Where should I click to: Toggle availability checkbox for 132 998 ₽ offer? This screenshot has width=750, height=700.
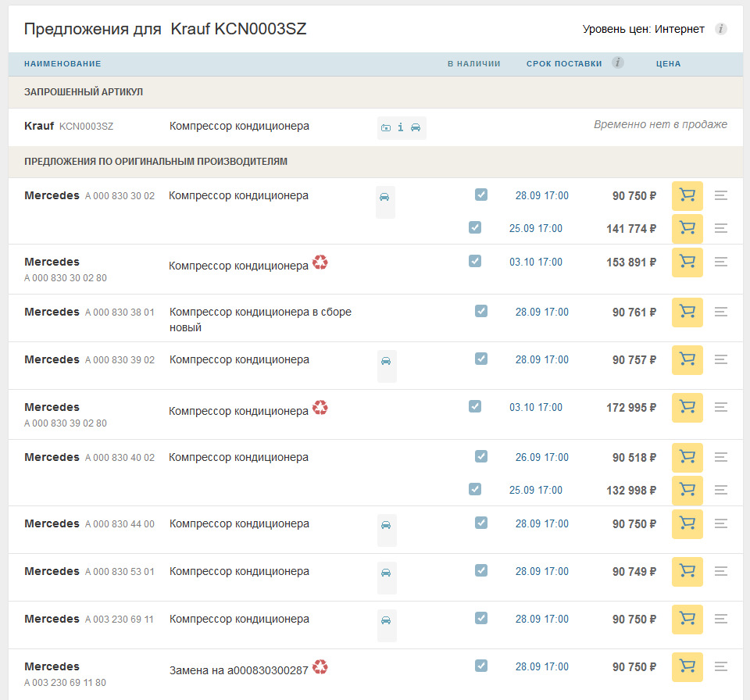pyautogui.click(x=475, y=489)
